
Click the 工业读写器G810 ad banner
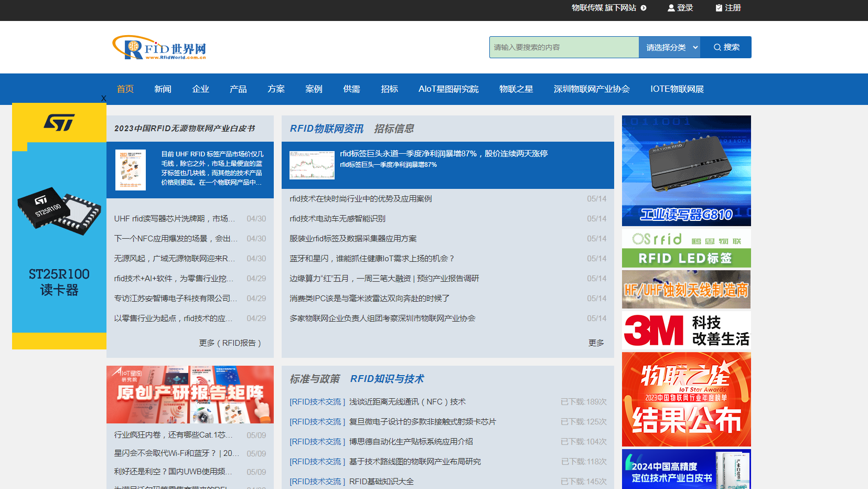pos(687,171)
